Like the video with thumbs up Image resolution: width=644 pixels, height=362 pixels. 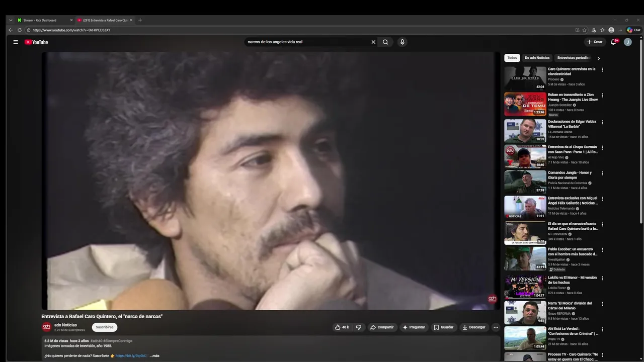pos(342,327)
